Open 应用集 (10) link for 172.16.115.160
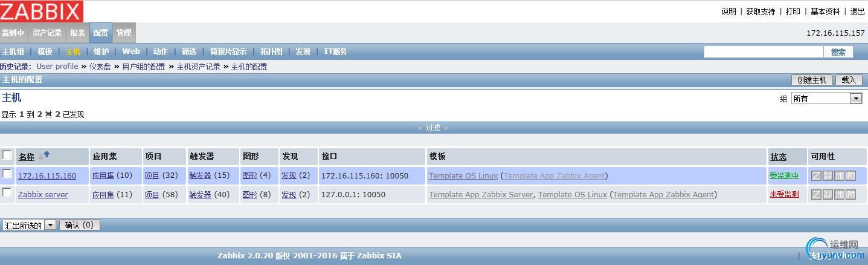 (x=103, y=176)
